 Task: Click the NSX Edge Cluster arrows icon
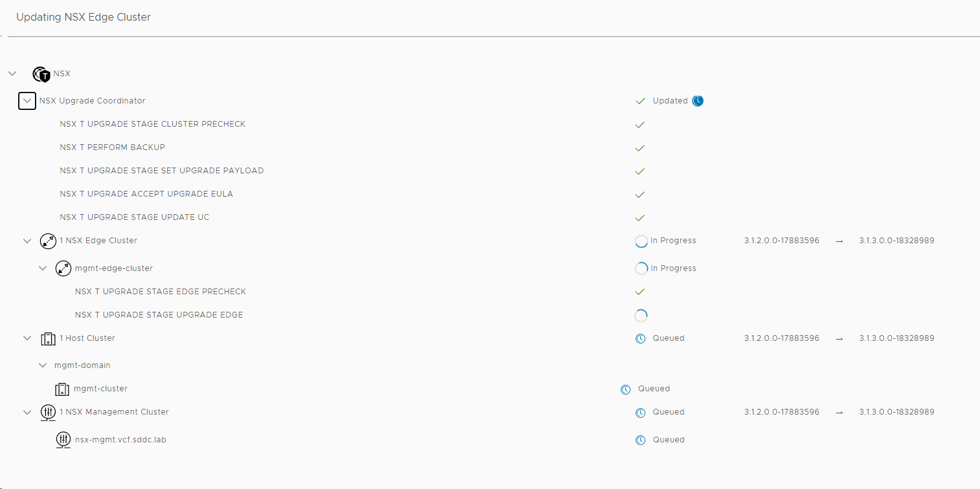click(x=48, y=241)
